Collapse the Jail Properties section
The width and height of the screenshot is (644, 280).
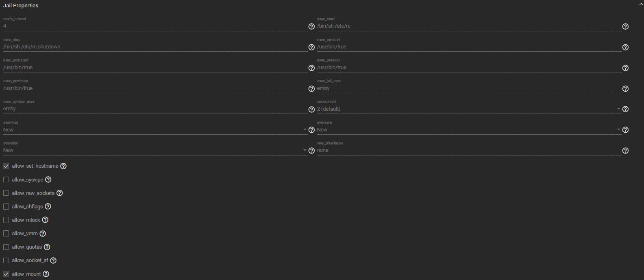pyautogui.click(x=641, y=4)
